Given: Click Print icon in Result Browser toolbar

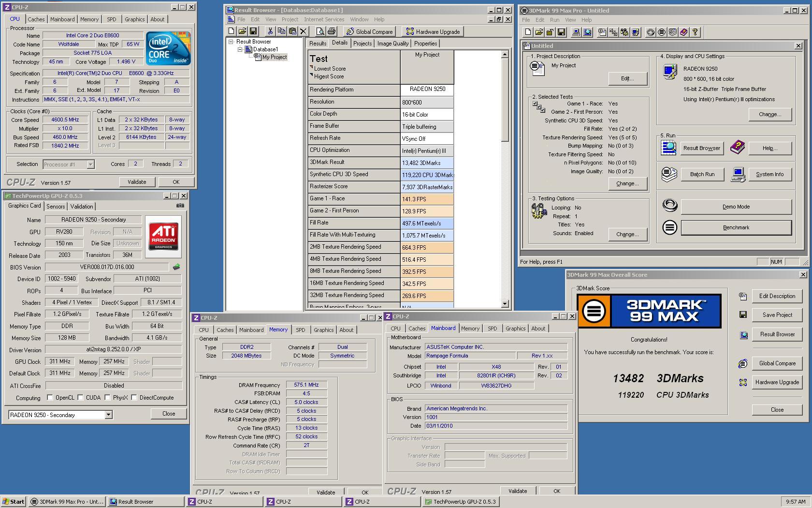Looking at the screenshot, I should point(331,31).
